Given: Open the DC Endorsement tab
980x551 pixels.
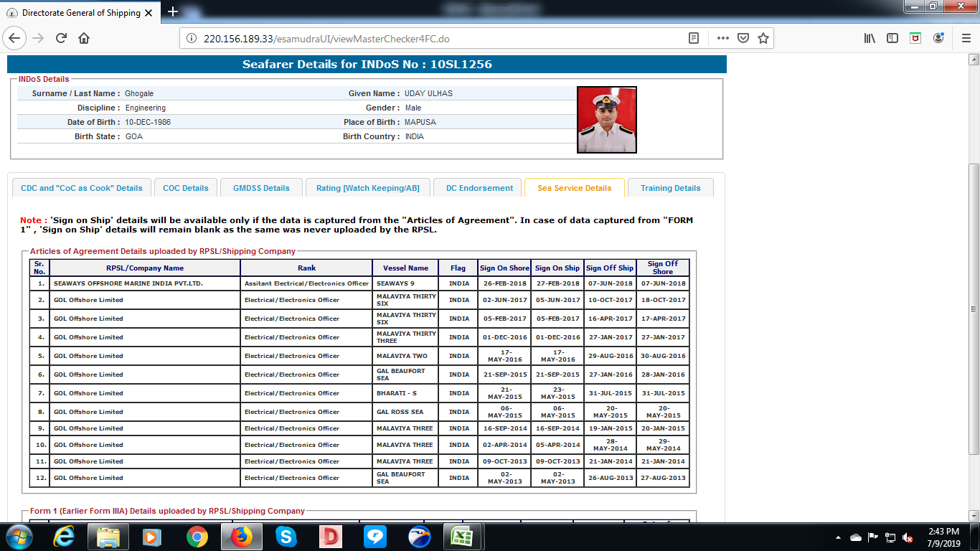Looking at the screenshot, I should pos(479,188).
